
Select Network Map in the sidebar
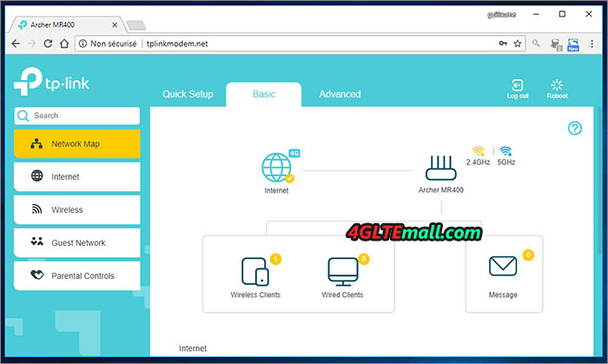click(76, 144)
